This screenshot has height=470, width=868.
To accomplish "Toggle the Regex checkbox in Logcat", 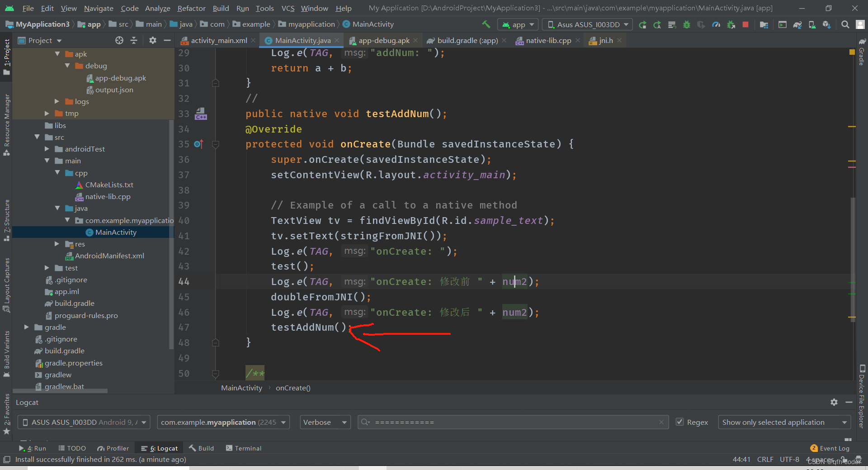I will click(679, 422).
